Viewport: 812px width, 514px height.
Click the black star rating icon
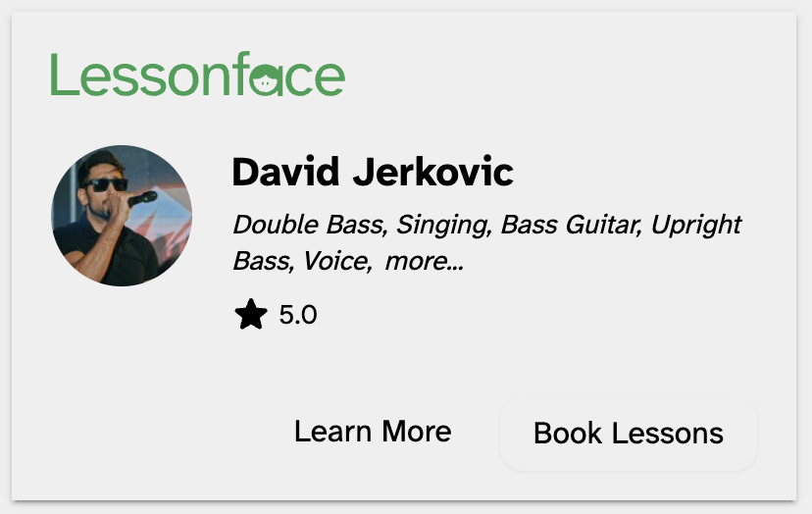click(x=251, y=315)
